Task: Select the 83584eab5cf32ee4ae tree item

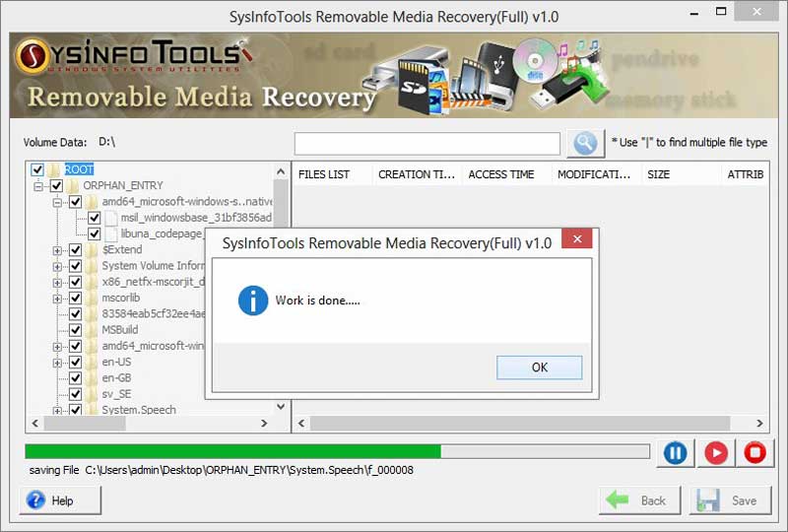Action: pos(154,313)
